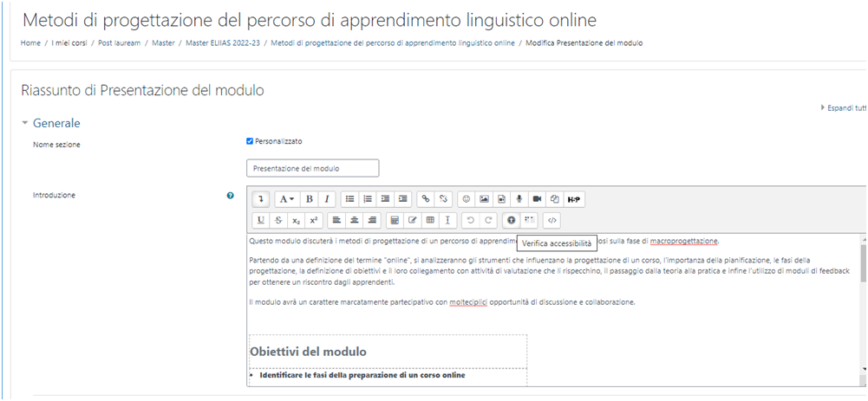Screen dimensions: 868x401
Task: Expand all sections with Espandi tutto
Action: 843,108
